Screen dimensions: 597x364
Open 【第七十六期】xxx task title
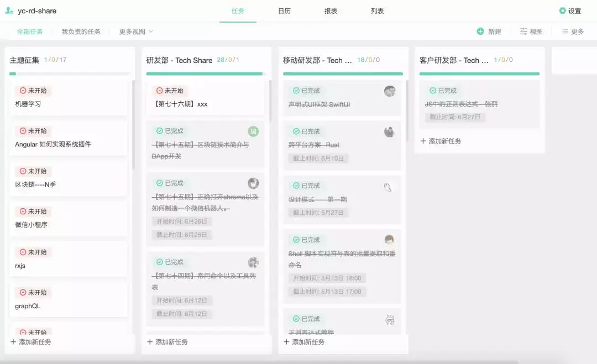180,104
